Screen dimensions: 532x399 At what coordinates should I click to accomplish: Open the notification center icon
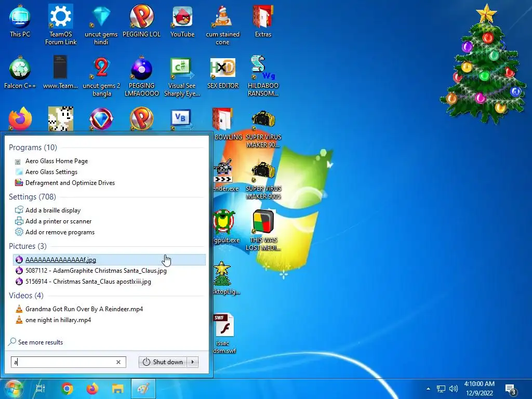coord(511,390)
